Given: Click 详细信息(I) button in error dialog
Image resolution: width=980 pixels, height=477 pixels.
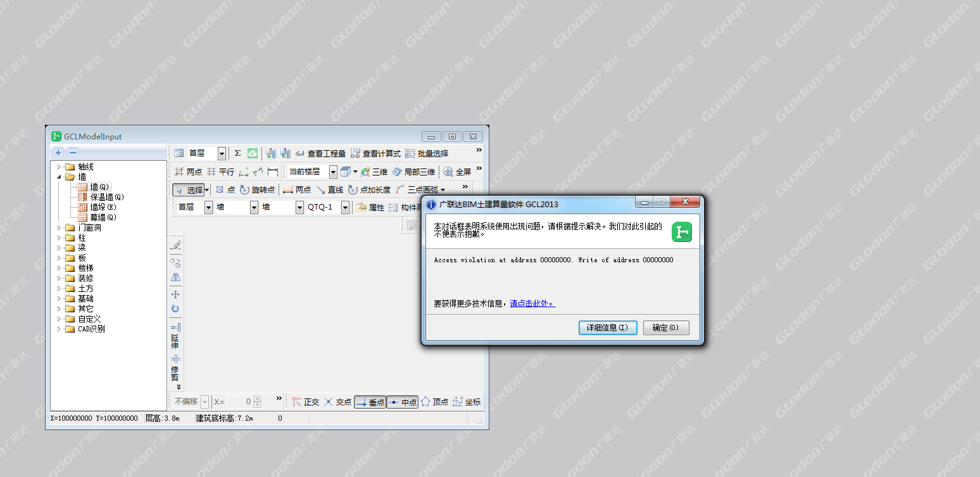Looking at the screenshot, I should tap(608, 328).
